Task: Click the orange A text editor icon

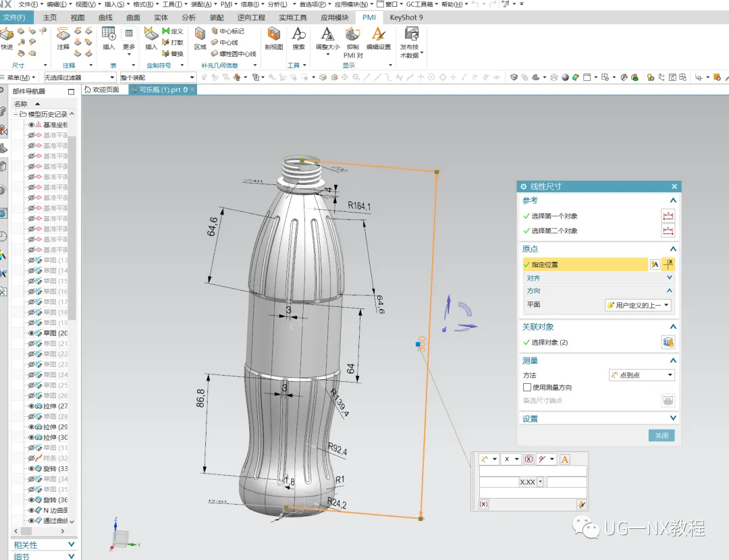Action: pos(564,459)
